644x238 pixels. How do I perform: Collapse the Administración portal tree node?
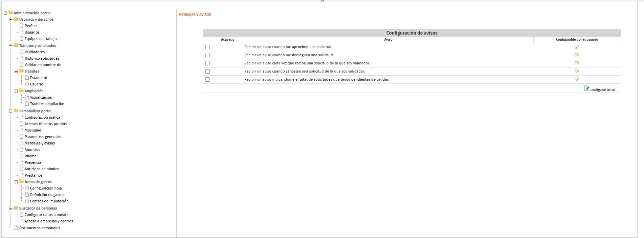(x=5, y=13)
